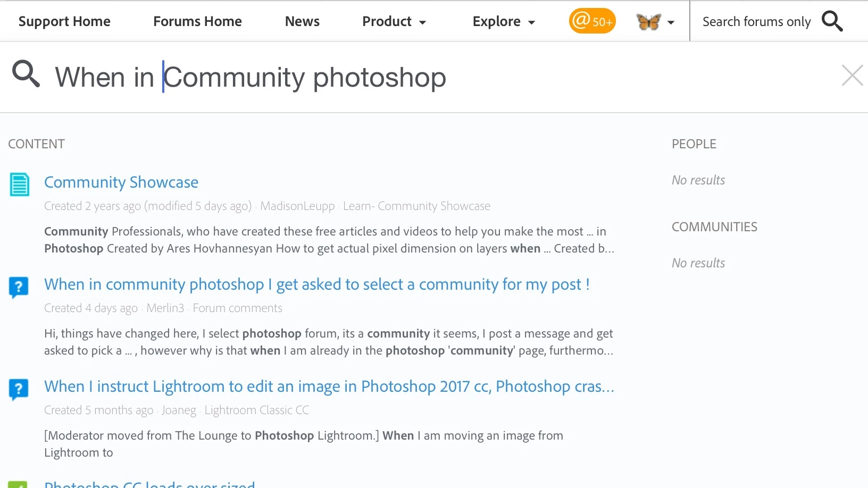The image size is (868, 488).
Task: Open the 'When in community photoshop' question result
Action: pyautogui.click(x=317, y=284)
